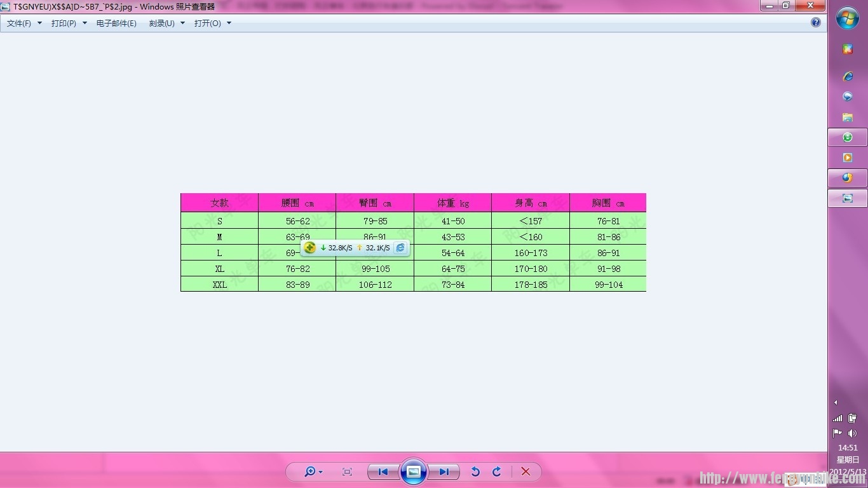Click the network monitor floating widget icon
This screenshot has width=868, height=488.
point(310,248)
